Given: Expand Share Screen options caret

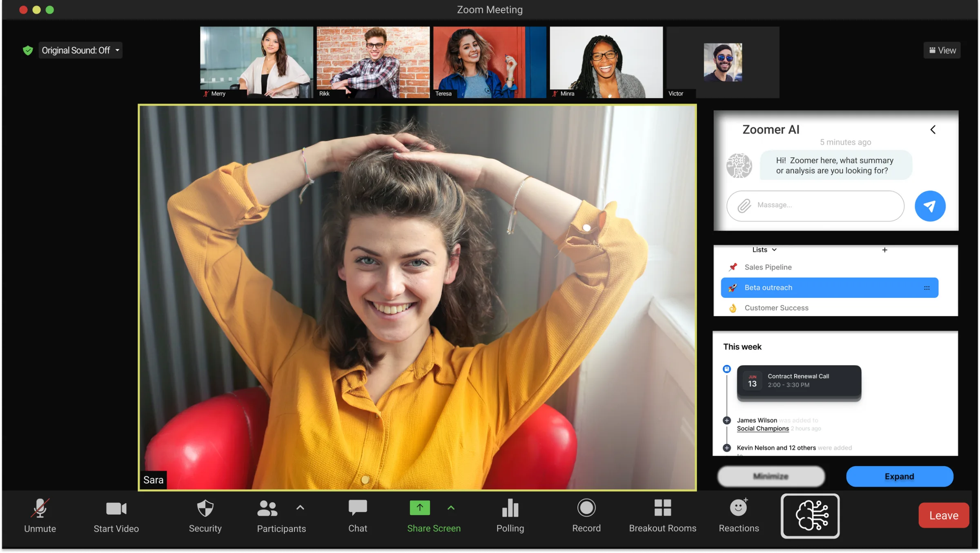Looking at the screenshot, I should [x=451, y=507].
